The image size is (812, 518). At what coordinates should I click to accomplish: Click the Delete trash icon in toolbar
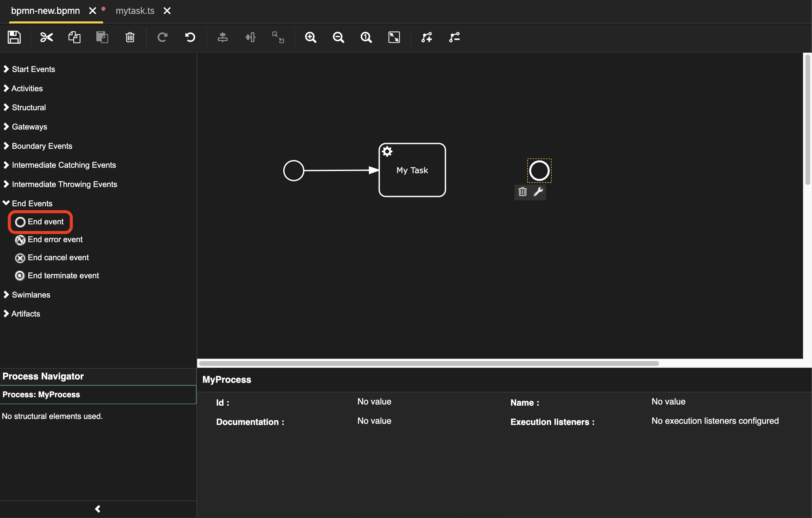(130, 37)
